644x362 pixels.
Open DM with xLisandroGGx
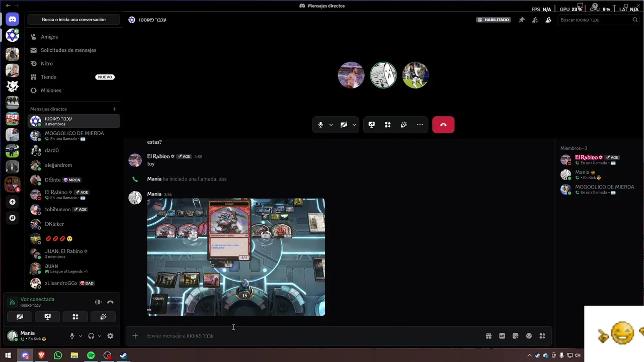pos(73,283)
